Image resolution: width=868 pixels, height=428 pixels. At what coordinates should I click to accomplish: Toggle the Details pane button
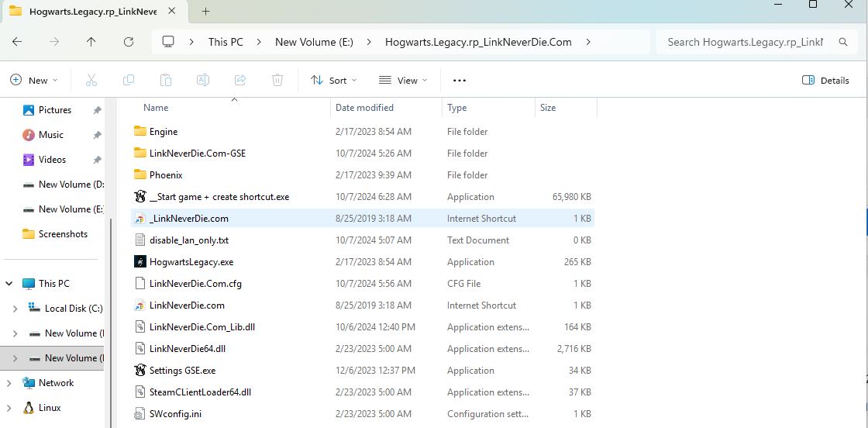tap(825, 80)
